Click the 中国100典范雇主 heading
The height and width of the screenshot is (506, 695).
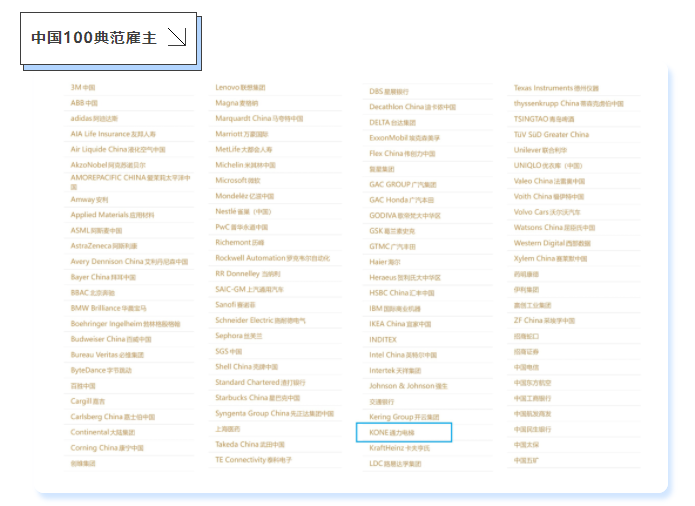pos(94,38)
